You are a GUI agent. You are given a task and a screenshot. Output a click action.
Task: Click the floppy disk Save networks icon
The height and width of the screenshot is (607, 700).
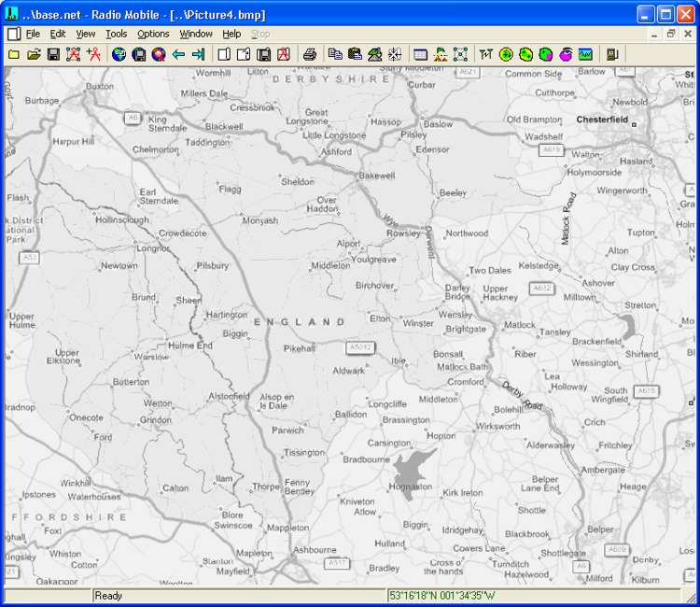pyautogui.click(x=53, y=54)
